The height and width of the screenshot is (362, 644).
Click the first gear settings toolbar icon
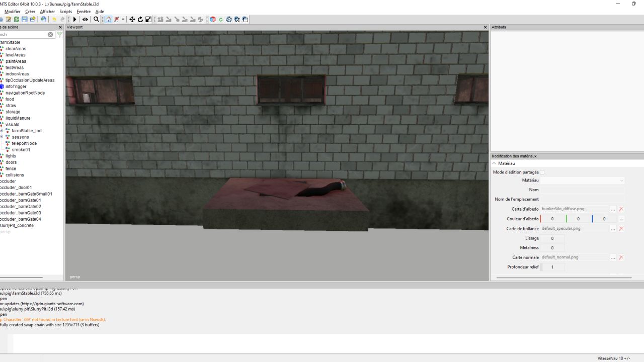[x=228, y=19]
